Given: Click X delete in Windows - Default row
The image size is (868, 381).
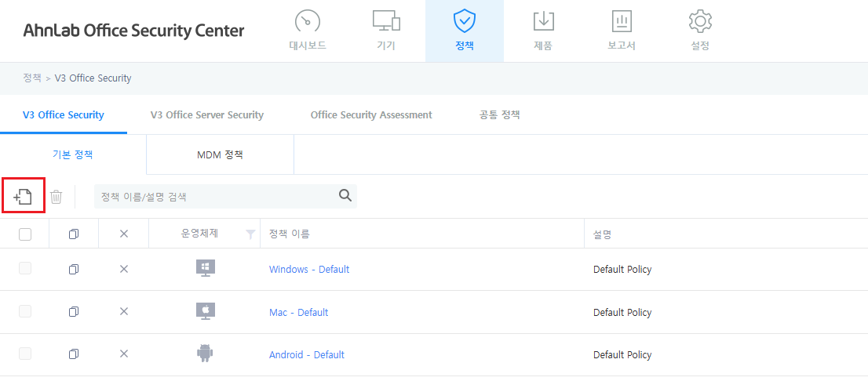Looking at the screenshot, I should pyautogui.click(x=124, y=269).
